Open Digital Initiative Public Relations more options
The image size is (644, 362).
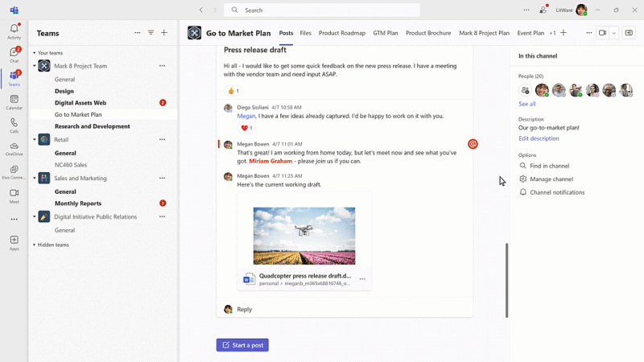point(163,216)
